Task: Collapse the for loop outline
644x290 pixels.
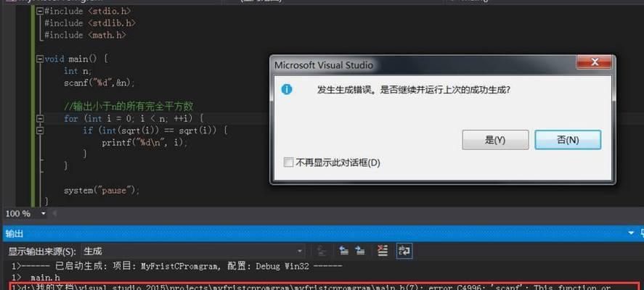Action: 40,119
